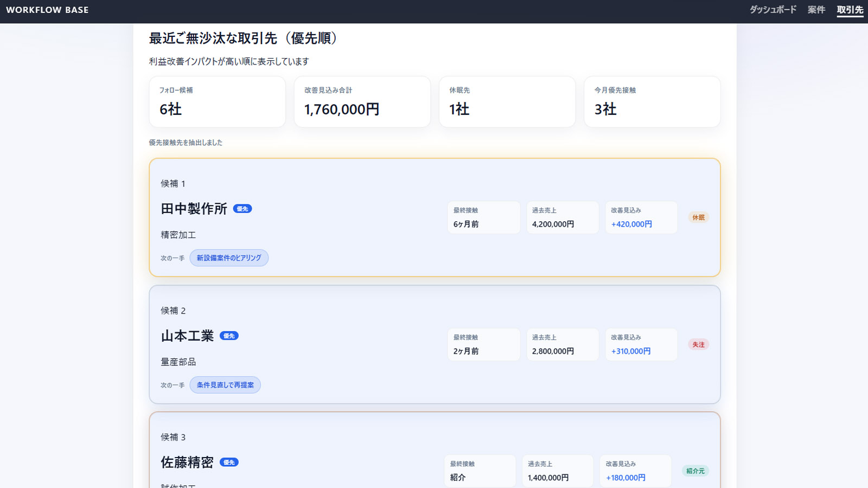Click the text 利益改善インパクトが高い順に表示しています
868x488 pixels.
[229, 61]
